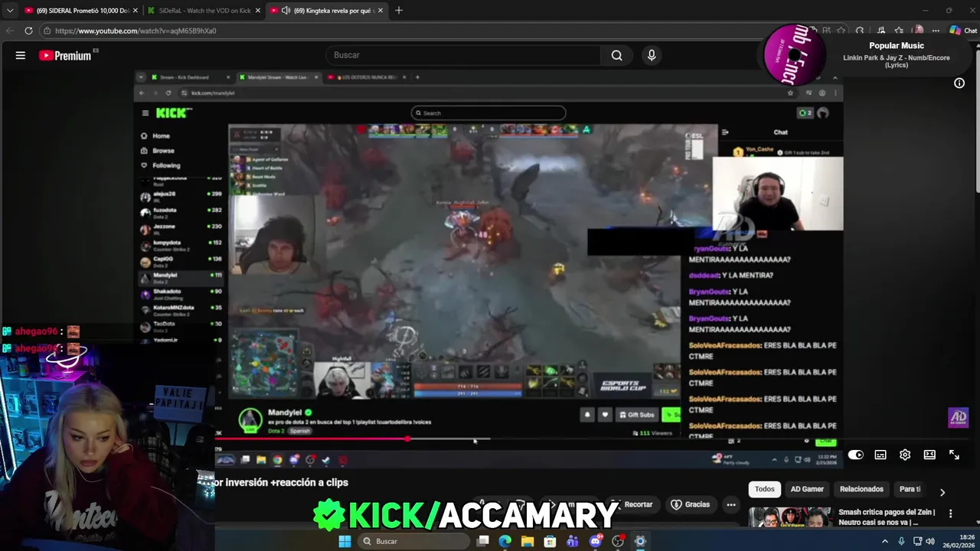Open the YouTube guide hamburger menu
Image resolution: width=980 pixels, height=551 pixels.
[x=21, y=55]
